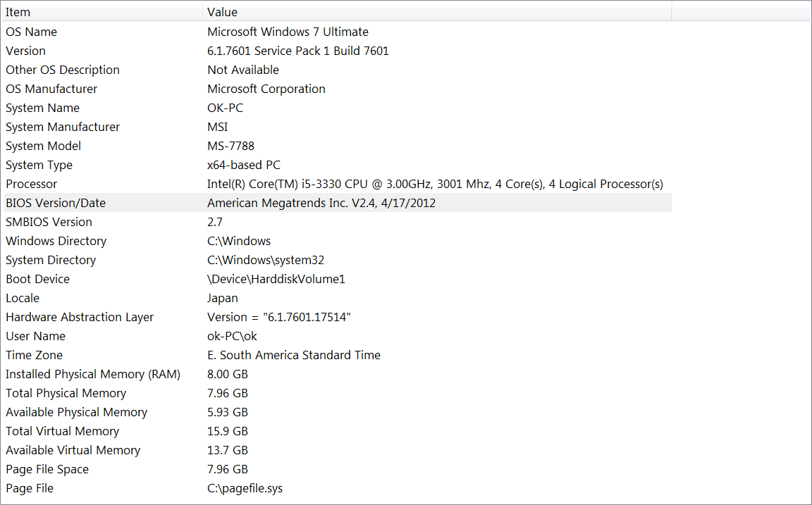Click the Value column header
This screenshot has height=505, width=812.
click(x=437, y=11)
